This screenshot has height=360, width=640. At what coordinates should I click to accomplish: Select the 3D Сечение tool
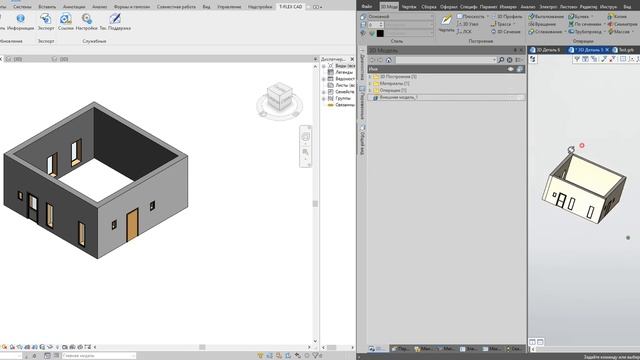click(505, 31)
